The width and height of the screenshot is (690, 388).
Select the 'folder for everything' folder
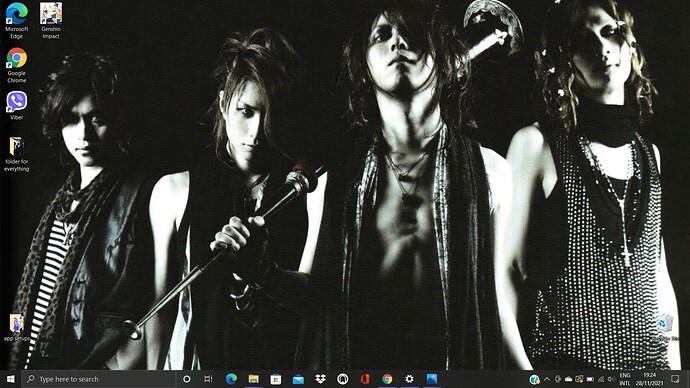(x=17, y=154)
